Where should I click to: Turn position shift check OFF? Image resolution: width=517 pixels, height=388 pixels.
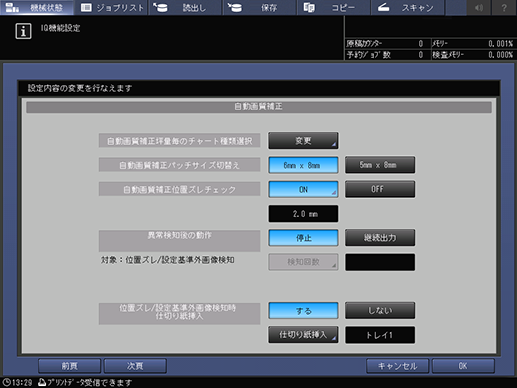(380, 189)
